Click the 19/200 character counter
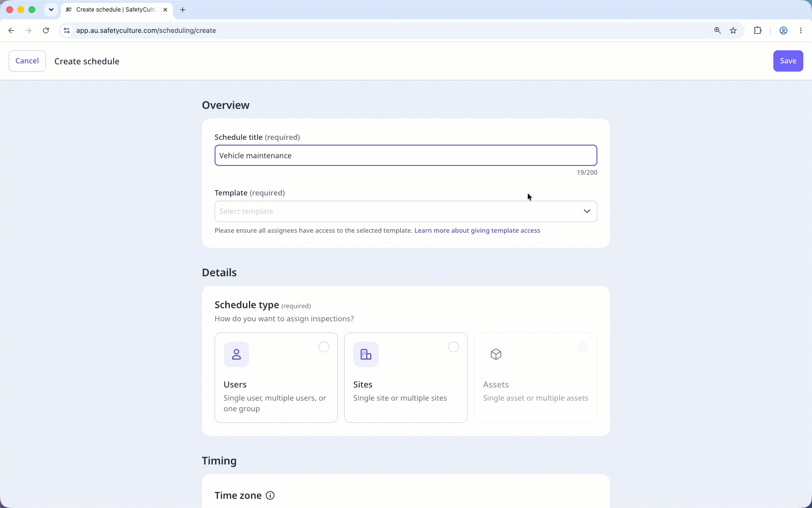Viewport: 812px width, 508px height. (587, 173)
